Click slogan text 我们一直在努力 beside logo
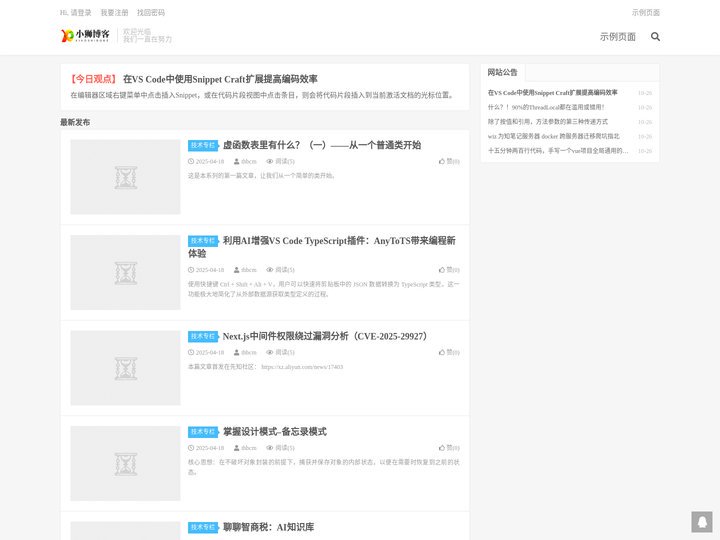Screen dimensions: 720x540 click(x=147, y=39)
